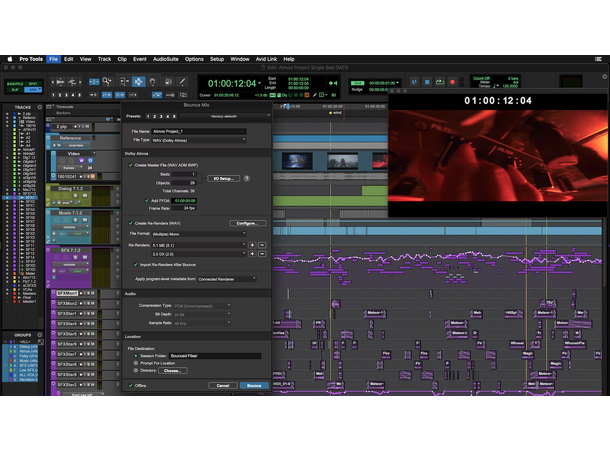Open Connected Renderer metadata dropdown
This screenshot has height=450, width=610.
[x=227, y=279]
